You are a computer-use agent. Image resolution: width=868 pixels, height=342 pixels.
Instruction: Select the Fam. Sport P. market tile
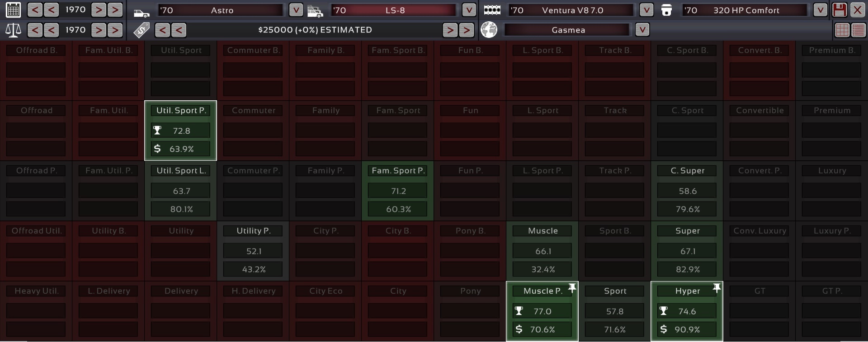(x=397, y=191)
